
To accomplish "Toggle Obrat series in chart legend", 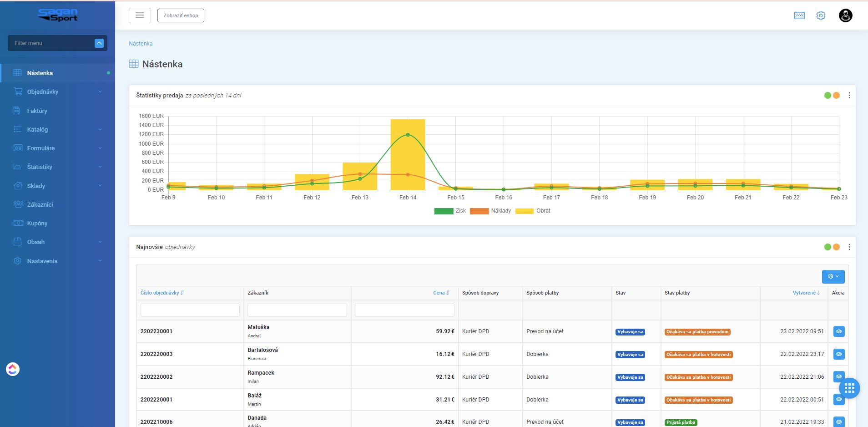I will [533, 211].
